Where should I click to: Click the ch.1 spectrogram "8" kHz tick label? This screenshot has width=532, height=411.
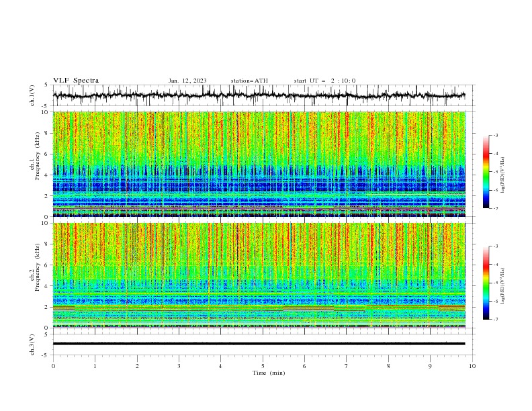click(x=46, y=133)
